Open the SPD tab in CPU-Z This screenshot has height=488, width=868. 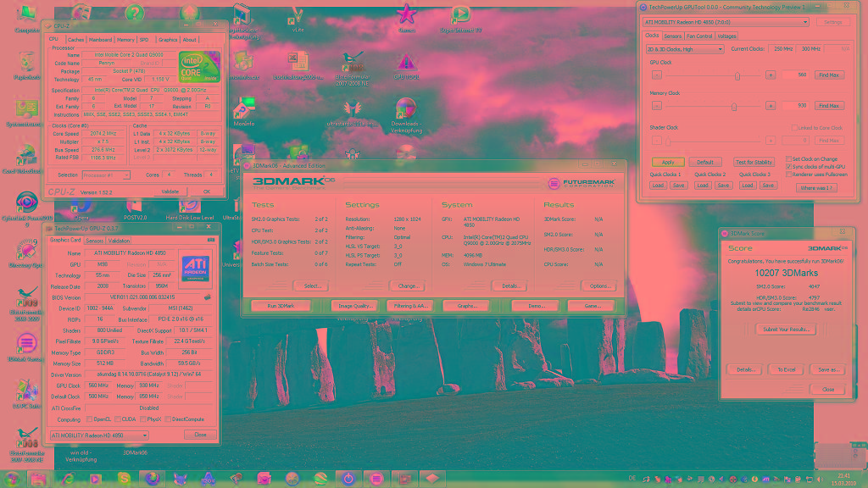click(144, 40)
